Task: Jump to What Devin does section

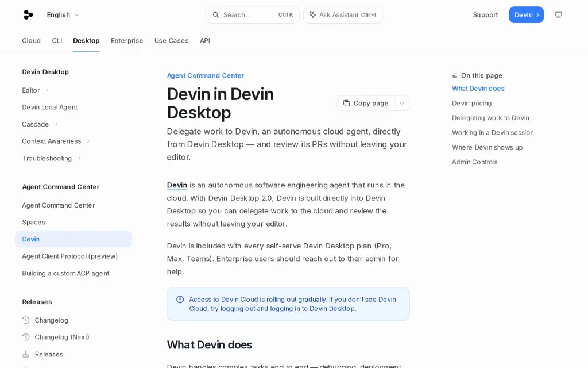Action: (x=478, y=88)
